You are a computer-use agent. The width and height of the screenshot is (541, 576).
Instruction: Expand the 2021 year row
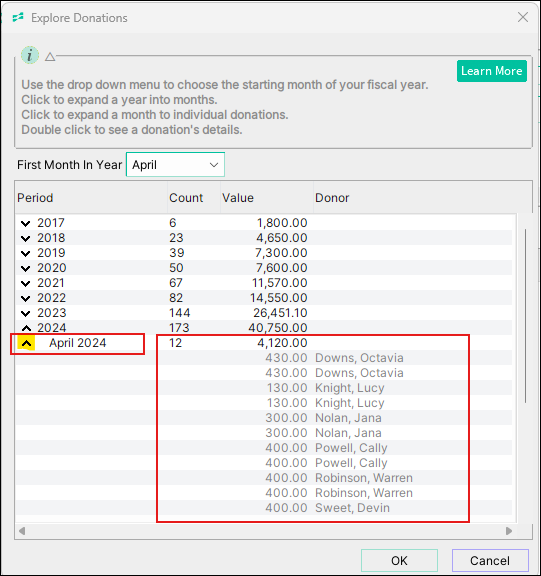(x=25, y=283)
